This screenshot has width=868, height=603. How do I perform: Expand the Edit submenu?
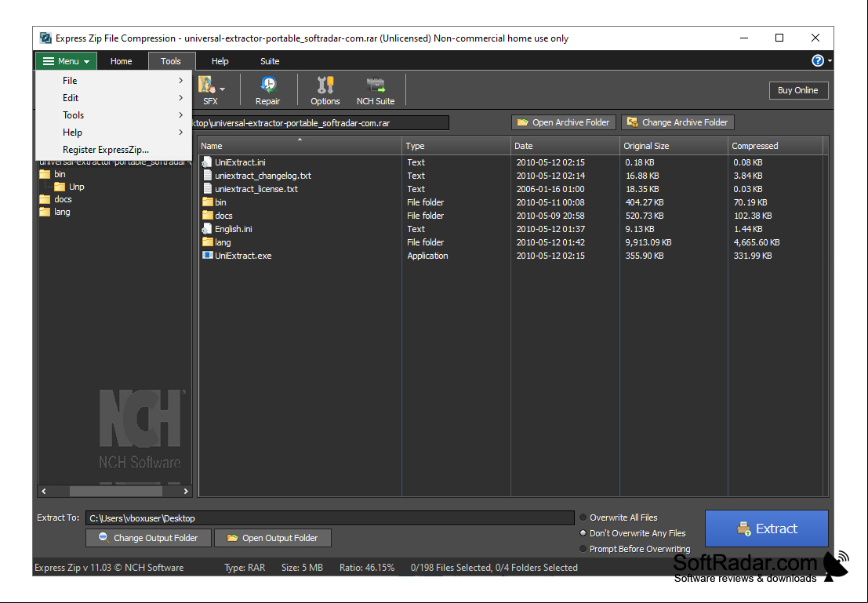point(114,98)
